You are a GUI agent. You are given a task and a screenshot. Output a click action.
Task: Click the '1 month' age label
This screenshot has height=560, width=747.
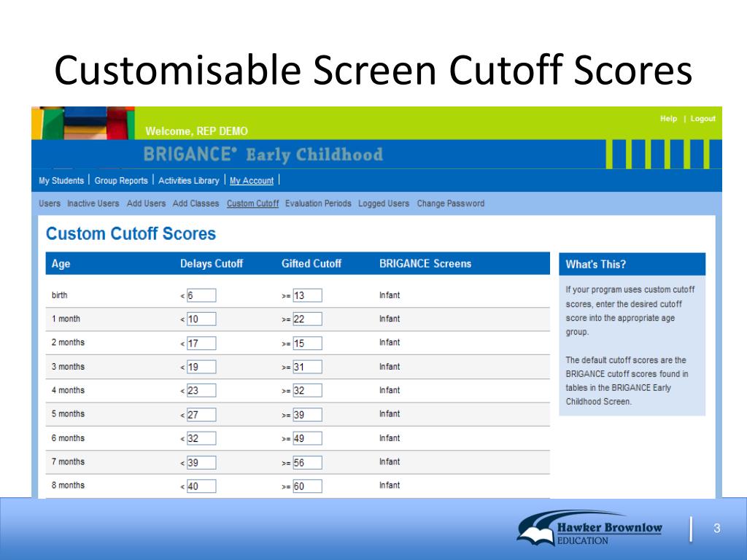pyautogui.click(x=66, y=319)
